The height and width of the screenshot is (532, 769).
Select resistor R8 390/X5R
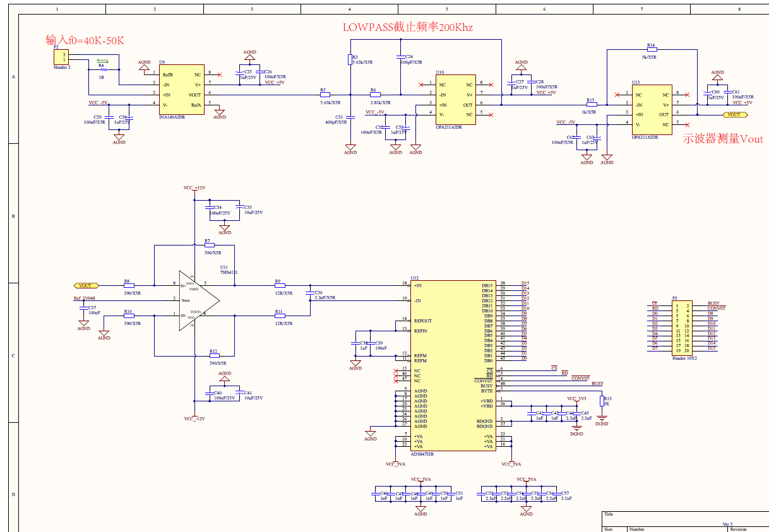click(129, 285)
